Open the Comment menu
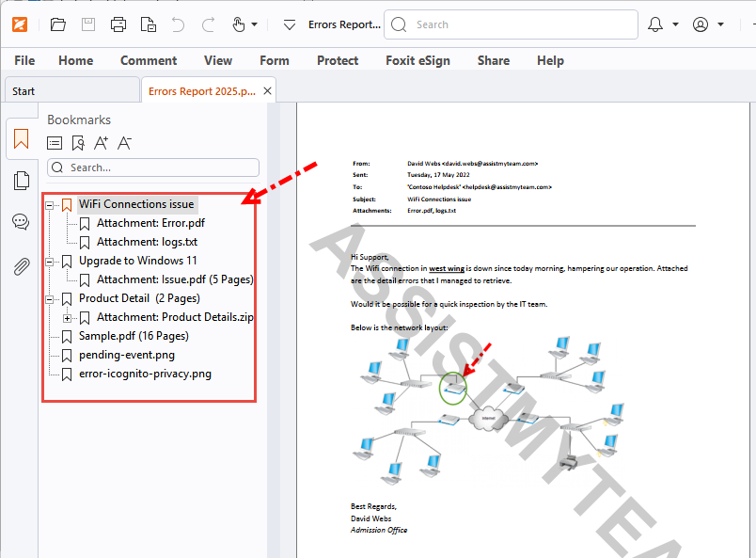 (148, 60)
